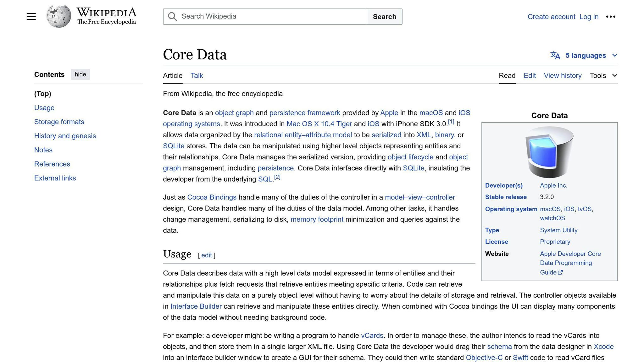This screenshot has height=362, width=644.
Task: Hide the Contents sidebar
Action: (x=80, y=74)
